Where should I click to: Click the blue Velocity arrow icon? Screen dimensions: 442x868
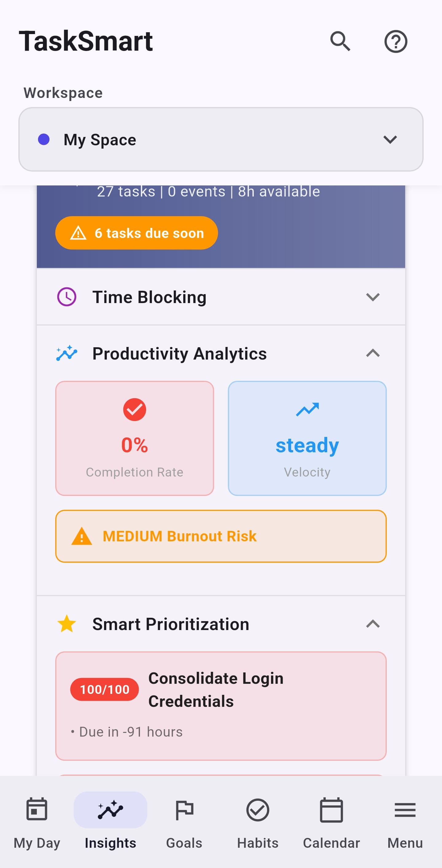[307, 409]
